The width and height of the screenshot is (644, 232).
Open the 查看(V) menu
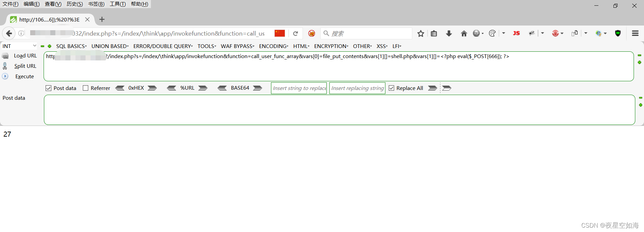[53, 4]
